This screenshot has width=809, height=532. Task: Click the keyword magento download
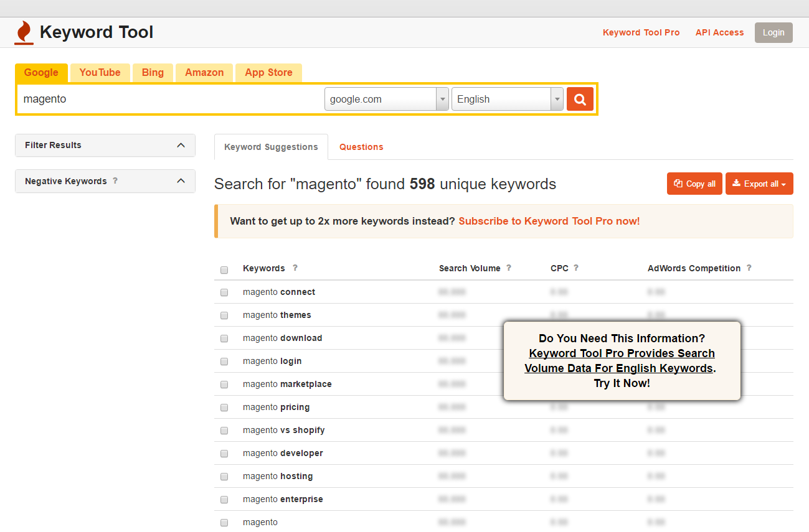283,338
